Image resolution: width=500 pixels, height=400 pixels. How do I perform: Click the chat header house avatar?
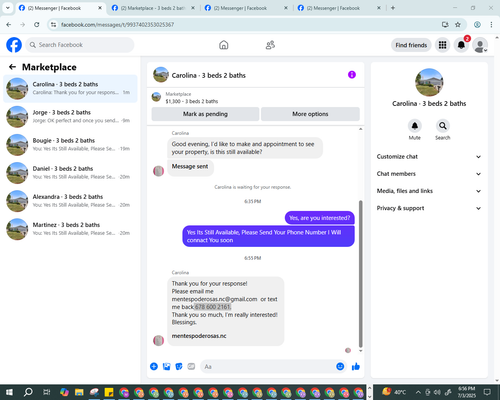161,75
